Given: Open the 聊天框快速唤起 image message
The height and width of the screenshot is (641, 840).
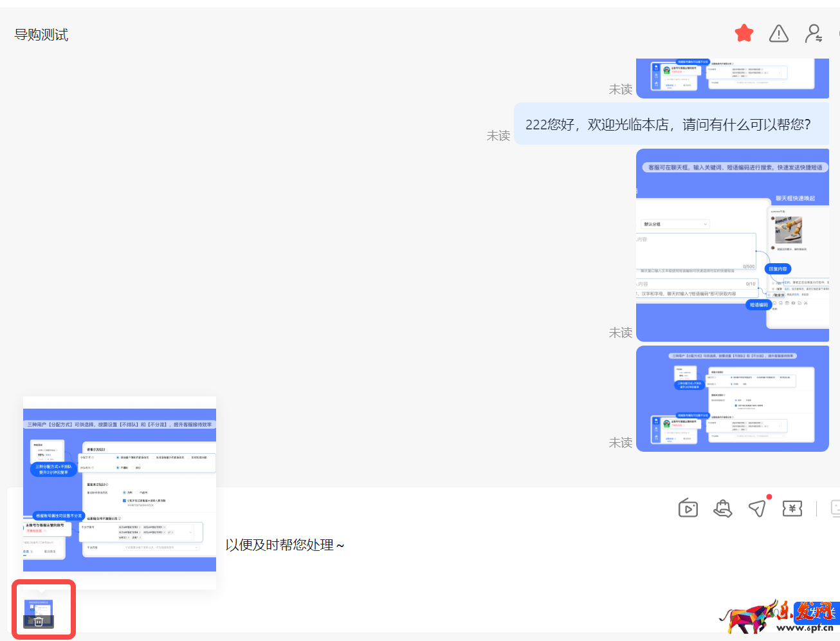Looking at the screenshot, I should tap(732, 245).
